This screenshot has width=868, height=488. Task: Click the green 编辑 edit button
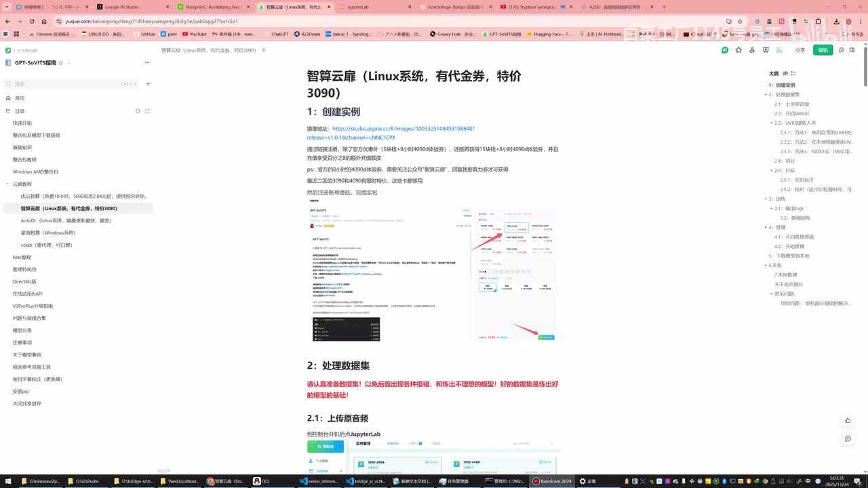(823, 50)
